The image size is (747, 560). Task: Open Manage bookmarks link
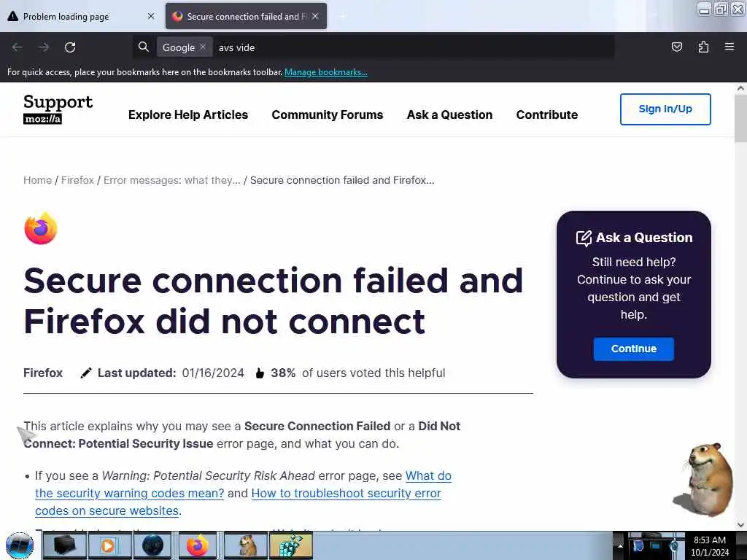tap(326, 72)
